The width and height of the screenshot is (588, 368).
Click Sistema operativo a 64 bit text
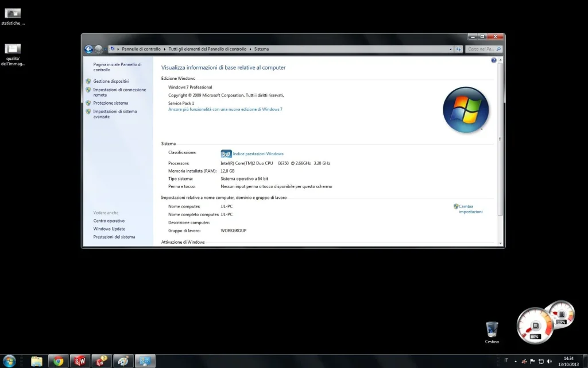coord(245,179)
